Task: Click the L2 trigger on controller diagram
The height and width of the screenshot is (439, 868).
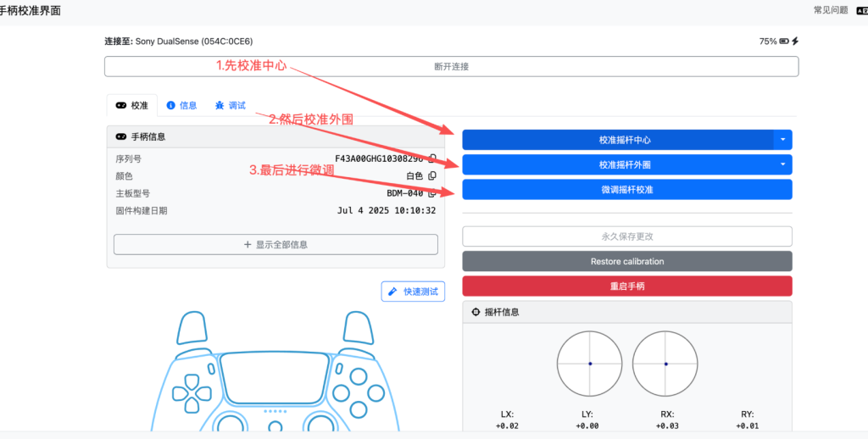Action: point(191,328)
